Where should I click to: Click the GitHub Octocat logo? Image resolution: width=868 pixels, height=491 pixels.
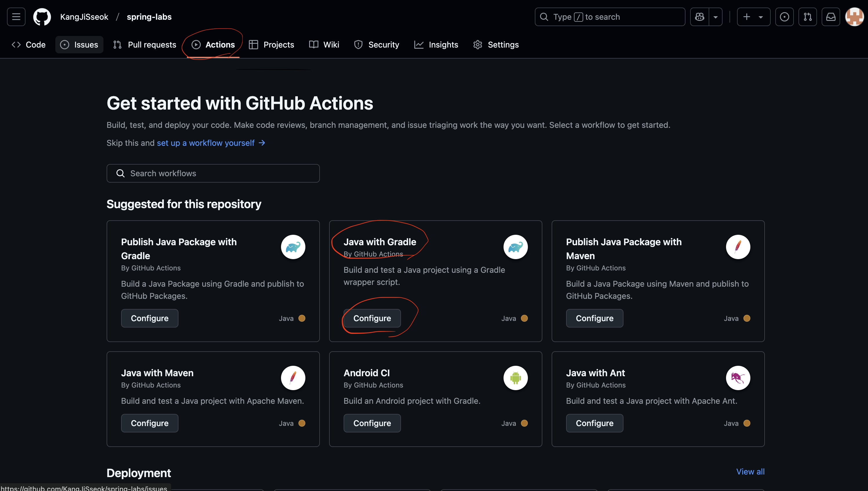tap(42, 17)
